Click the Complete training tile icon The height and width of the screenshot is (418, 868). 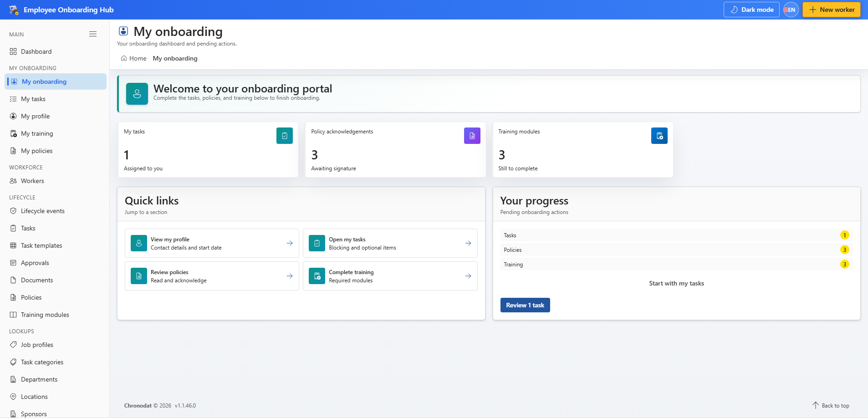click(x=317, y=276)
